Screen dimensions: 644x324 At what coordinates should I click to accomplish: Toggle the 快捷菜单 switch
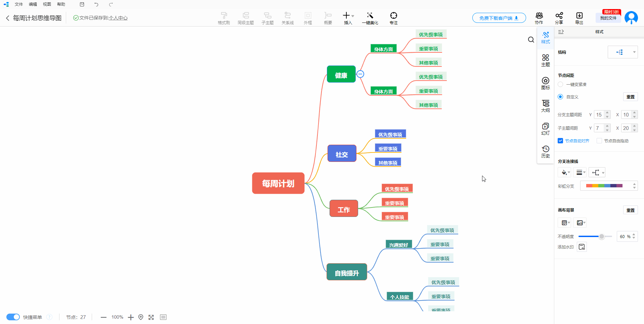coord(13,317)
